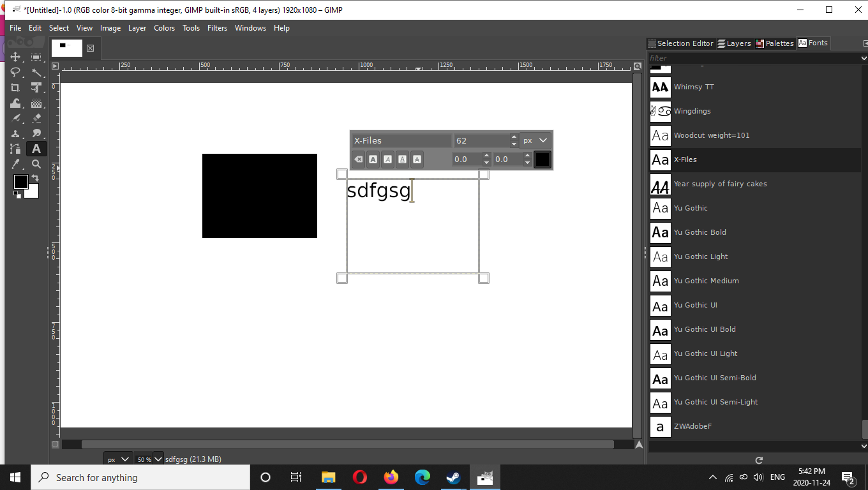This screenshot has height=490, width=868.
Task: Select the Yu Gothic Bold font
Action: (700, 232)
